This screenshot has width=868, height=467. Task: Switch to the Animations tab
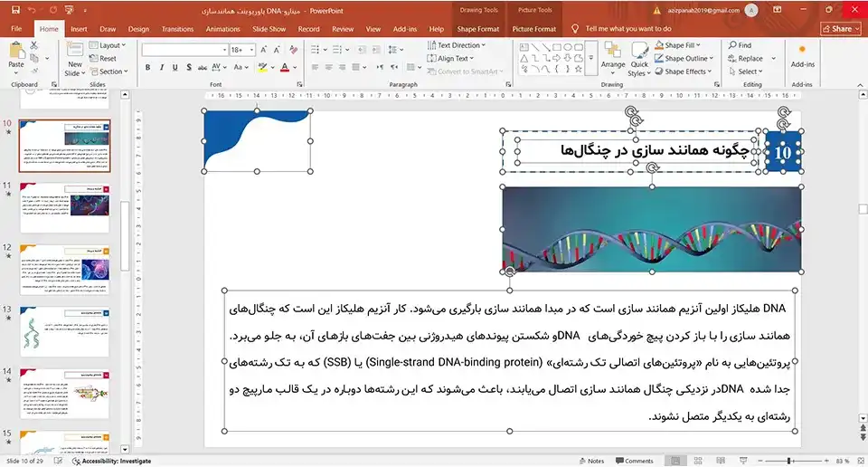click(222, 29)
